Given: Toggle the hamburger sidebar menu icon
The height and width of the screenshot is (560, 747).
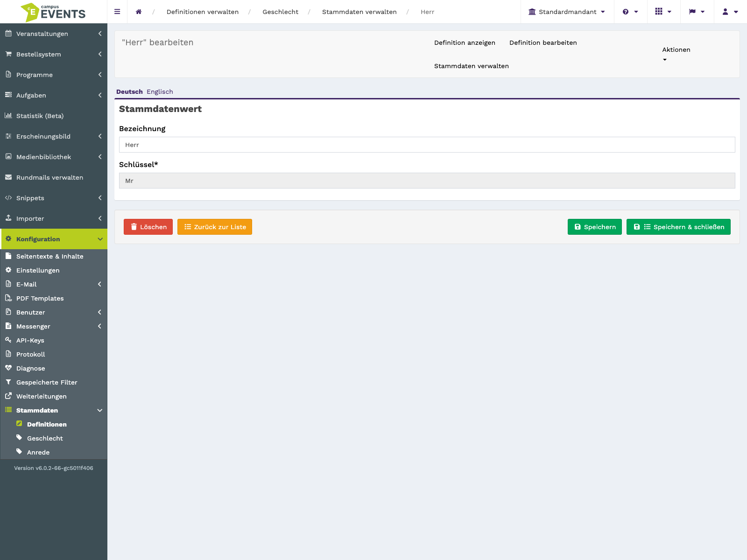Looking at the screenshot, I should pyautogui.click(x=117, y=12).
